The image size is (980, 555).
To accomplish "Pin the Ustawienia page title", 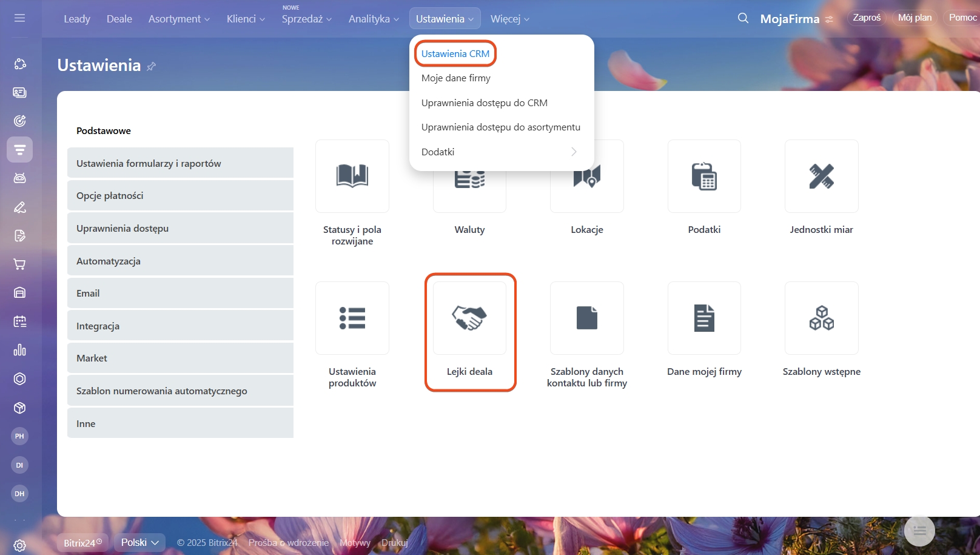I will click(x=152, y=66).
